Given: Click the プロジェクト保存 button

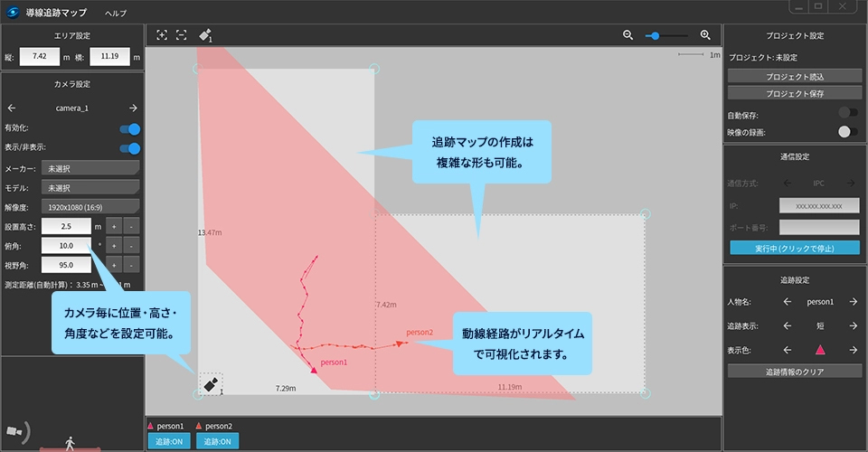Looking at the screenshot, I should coord(795,93).
